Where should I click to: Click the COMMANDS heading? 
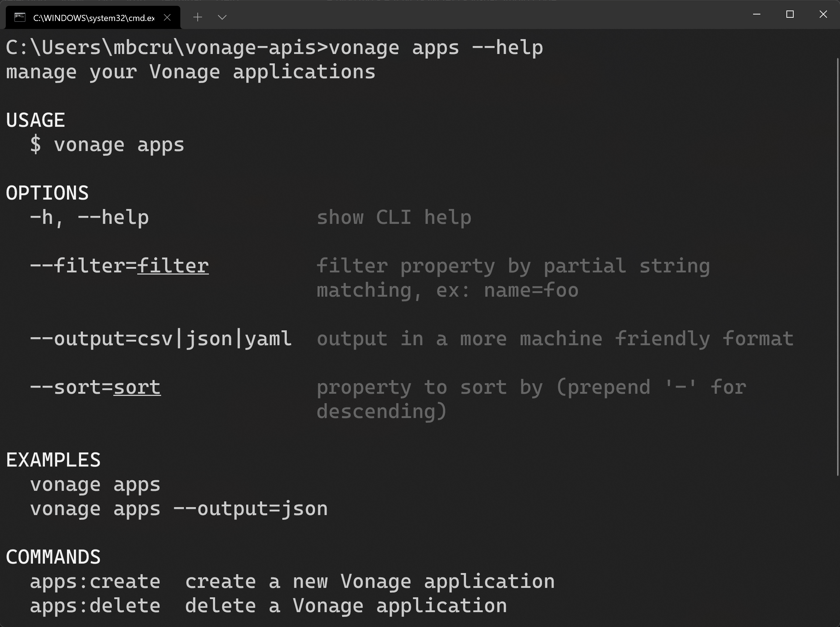53,557
